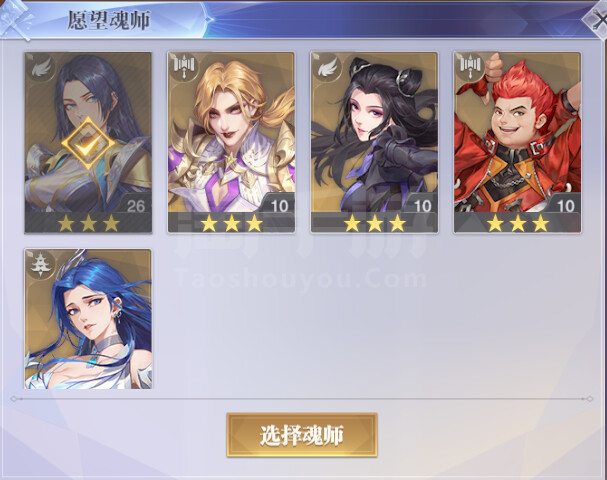Click the level 26 badge on the selected card
This screenshot has width=607, height=480.
134,204
